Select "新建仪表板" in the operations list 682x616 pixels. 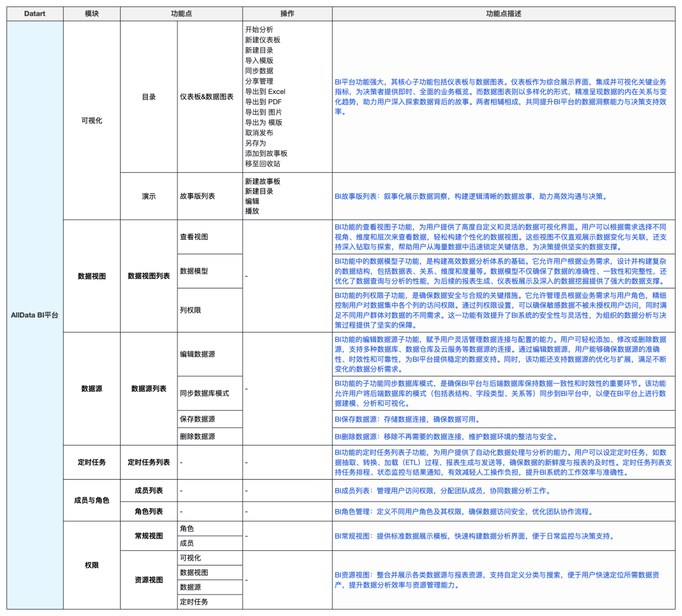click(x=263, y=40)
